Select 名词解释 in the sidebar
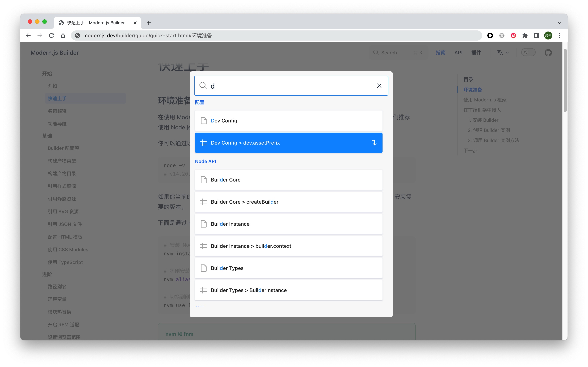Screen dimensions: 588x367 pyautogui.click(x=57, y=111)
